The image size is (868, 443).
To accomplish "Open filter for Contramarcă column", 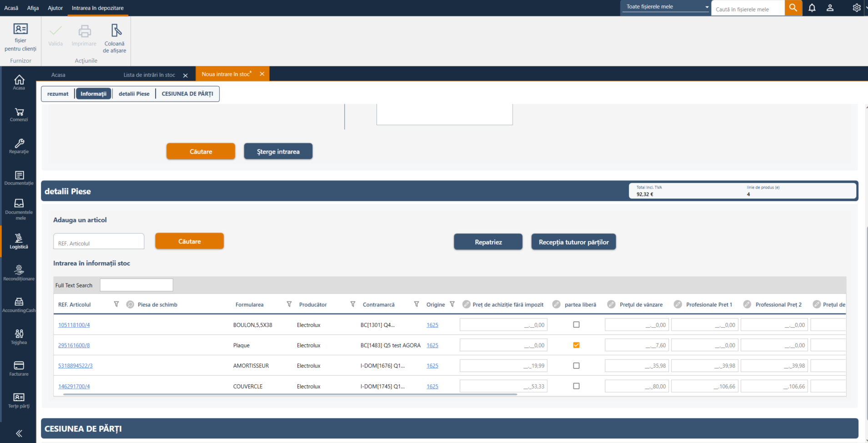I will point(416,304).
